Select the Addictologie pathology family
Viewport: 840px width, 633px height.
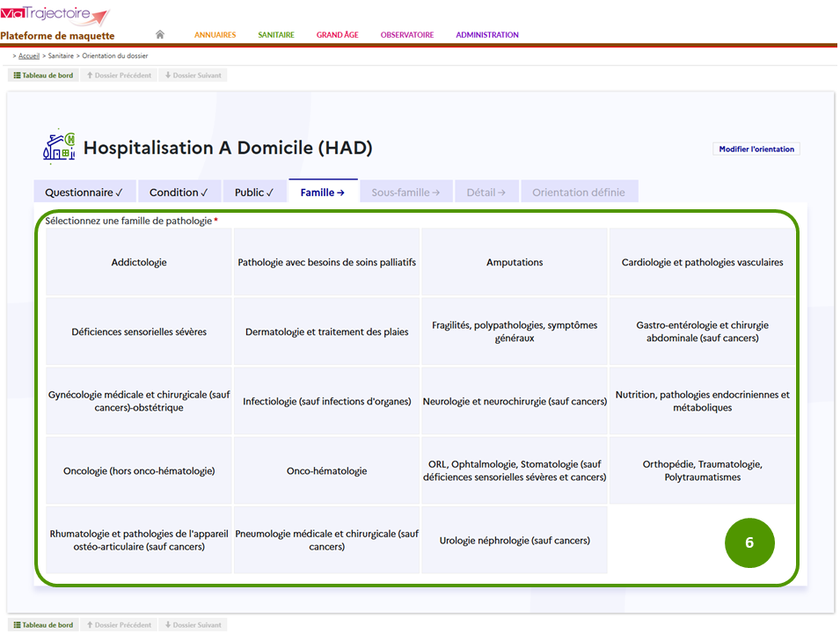click(139, 262)
